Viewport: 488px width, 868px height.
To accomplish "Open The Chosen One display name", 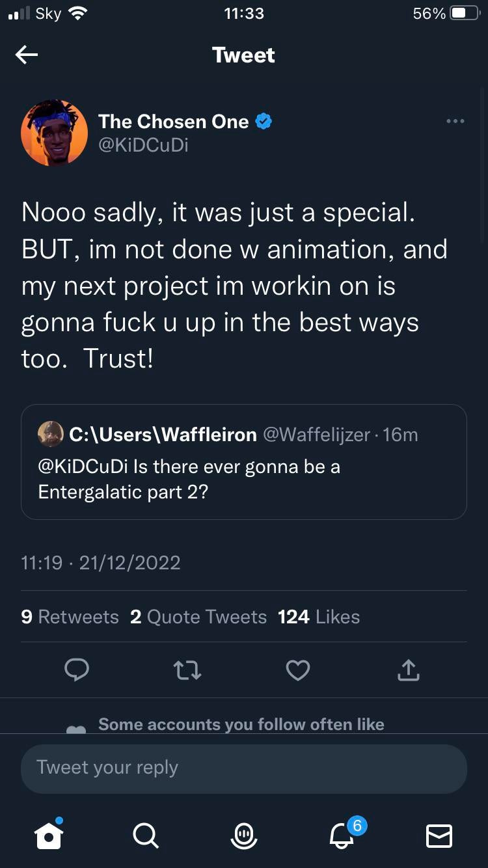I will tap(174, 121).
